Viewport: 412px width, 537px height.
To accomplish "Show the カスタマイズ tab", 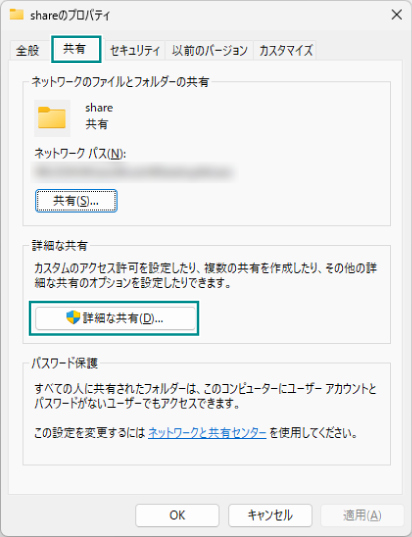I will tap(285, 51).
